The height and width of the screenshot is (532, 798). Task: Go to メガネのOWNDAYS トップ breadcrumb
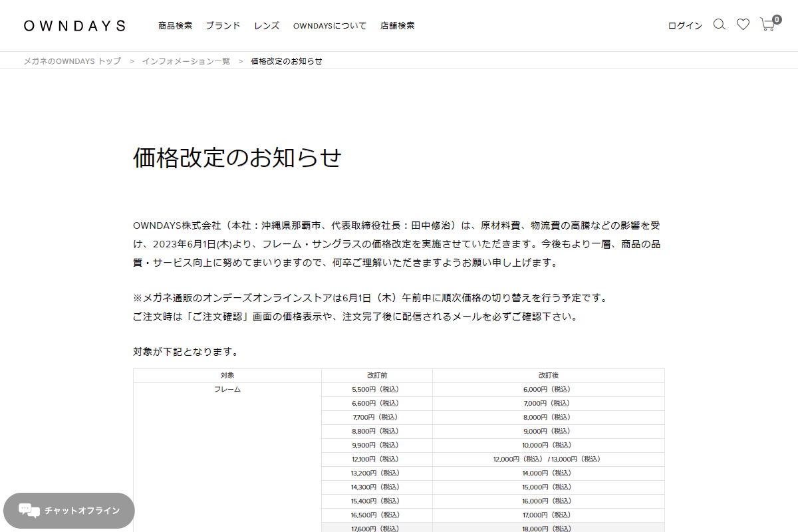pos(72,61)
